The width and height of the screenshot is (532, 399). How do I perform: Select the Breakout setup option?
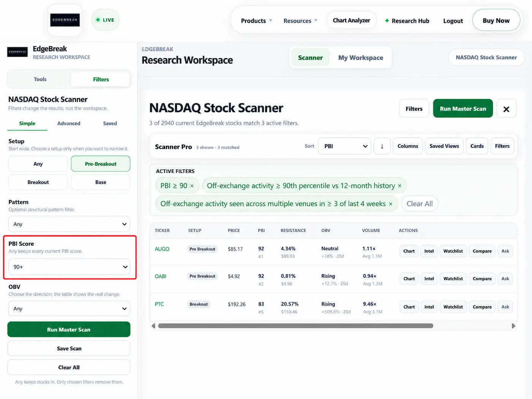[38, 182]
